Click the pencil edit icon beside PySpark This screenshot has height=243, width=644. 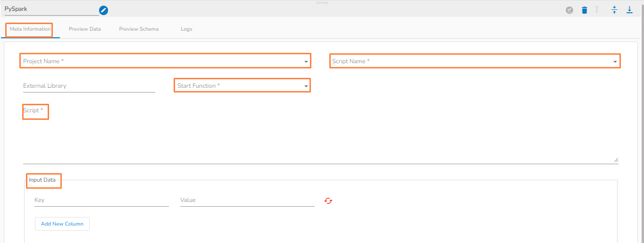(104, 10)
